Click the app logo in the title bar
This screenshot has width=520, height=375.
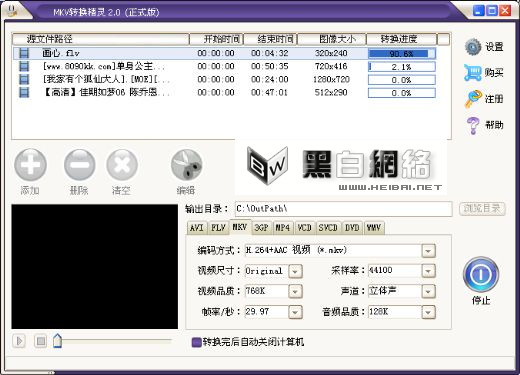(12, 10)
